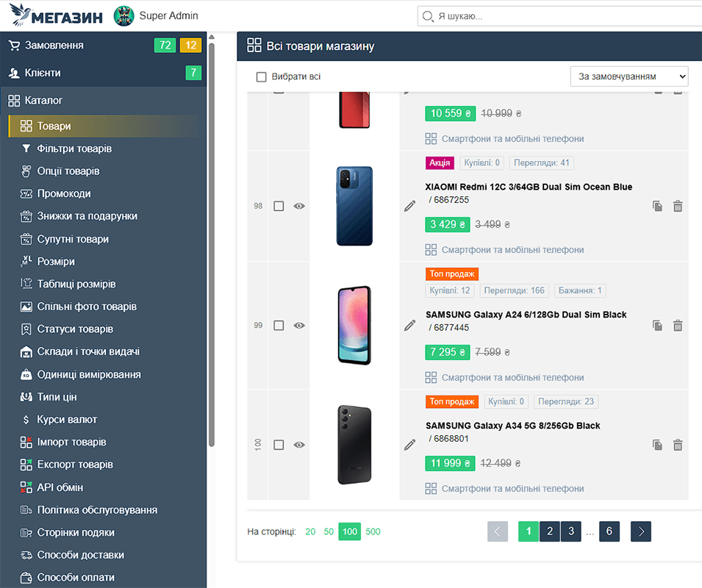Check the SAMSUNG Galaxy A34 row checkbox
The width and height of the screenshot is (702, 588).
(x=279, y=445)
